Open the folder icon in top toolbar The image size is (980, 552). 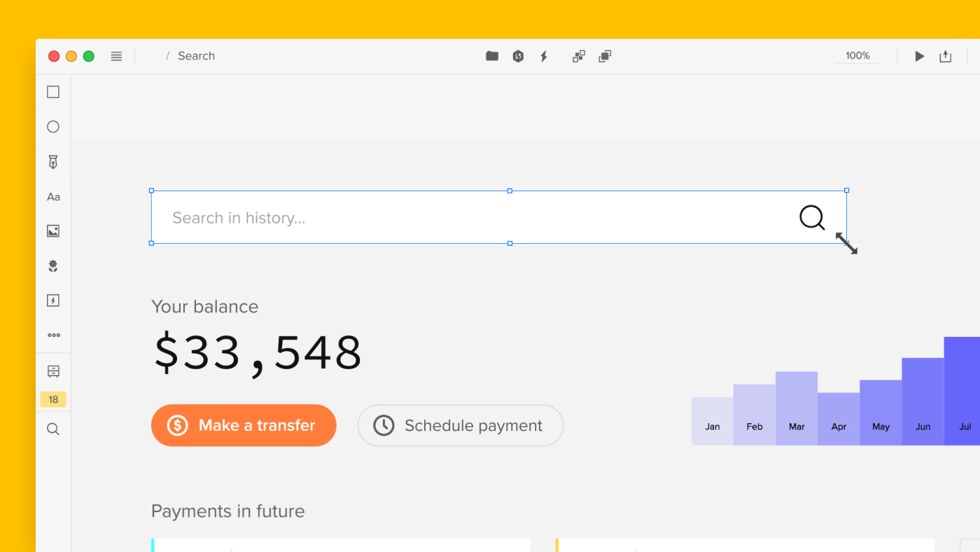click(x=492, y=56)
